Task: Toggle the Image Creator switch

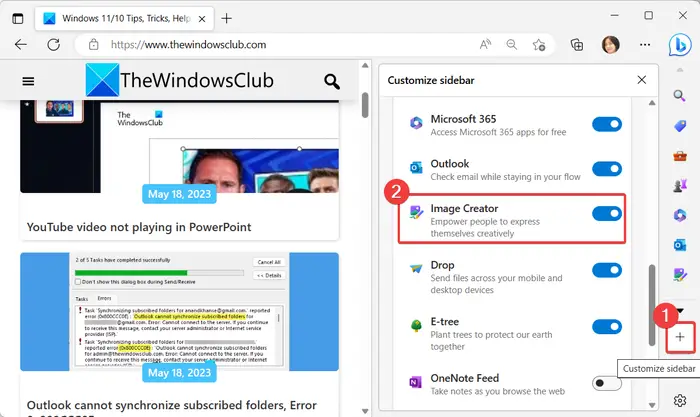Action: tap(607, 214)
